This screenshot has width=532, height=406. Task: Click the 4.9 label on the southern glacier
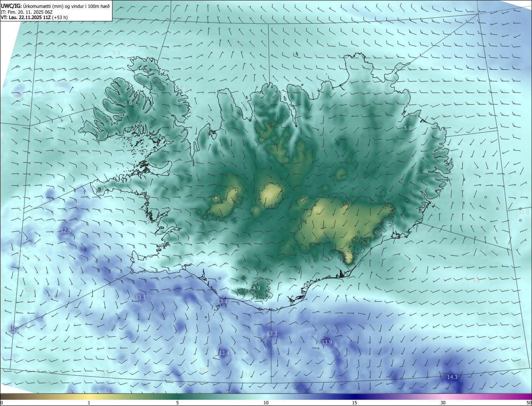tap(256, 288)
